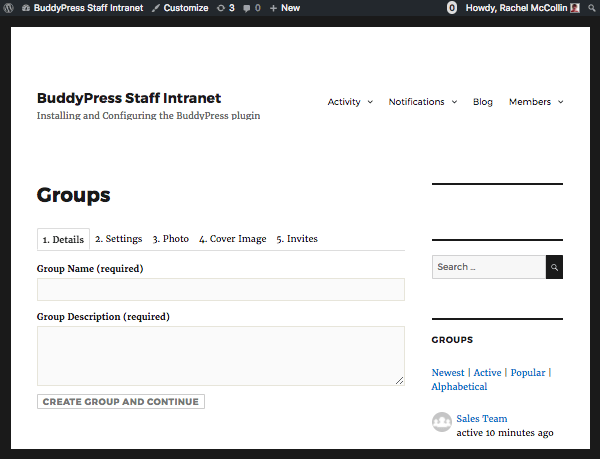The image size is (600, 459).
Task: Go to the Blog page
Action: (483, 102)
